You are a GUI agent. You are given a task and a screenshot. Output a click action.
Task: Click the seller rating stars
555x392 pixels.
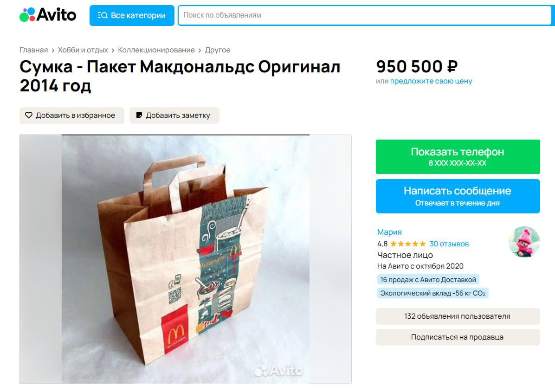[408, 244]
